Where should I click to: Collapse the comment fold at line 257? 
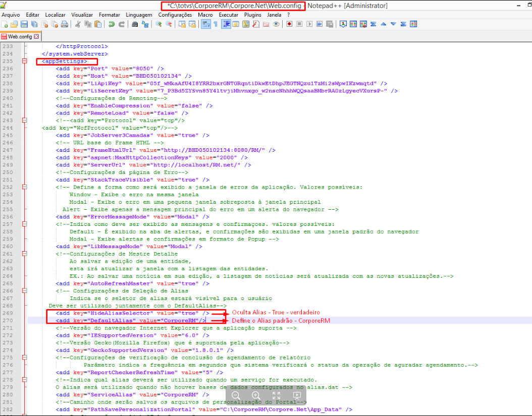pyautogui.click(x=24, y=224)
